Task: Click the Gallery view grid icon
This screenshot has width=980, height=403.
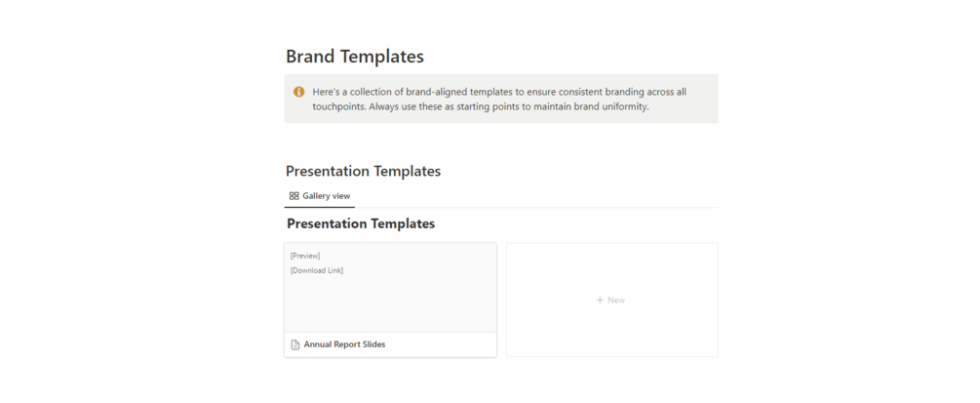Action: click(294, 196)
